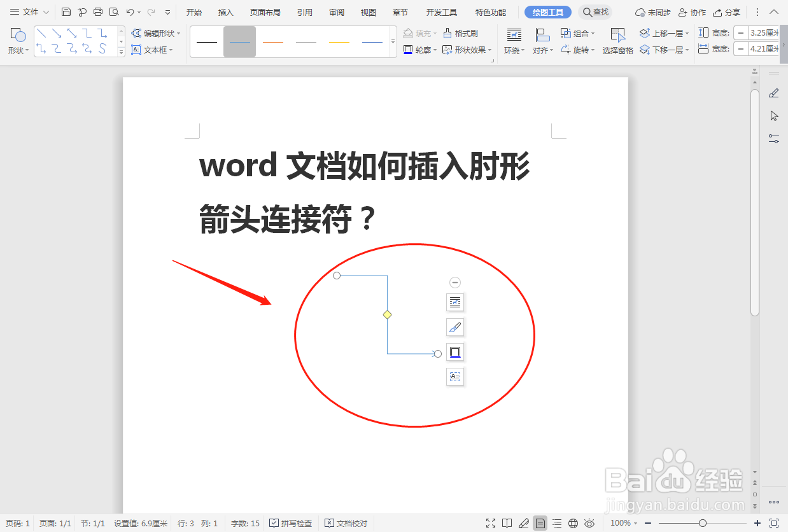Click the Save icon in quick toolbar
This screenshot has height=532, width=788.
click(x=66, y=12)
